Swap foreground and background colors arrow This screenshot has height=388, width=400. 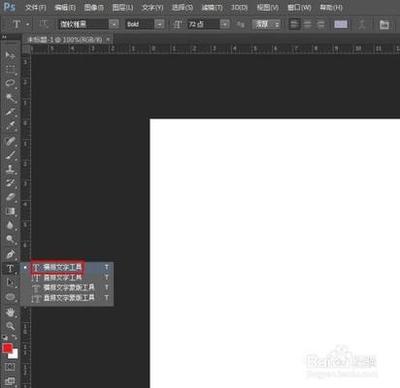pos(15,337)
